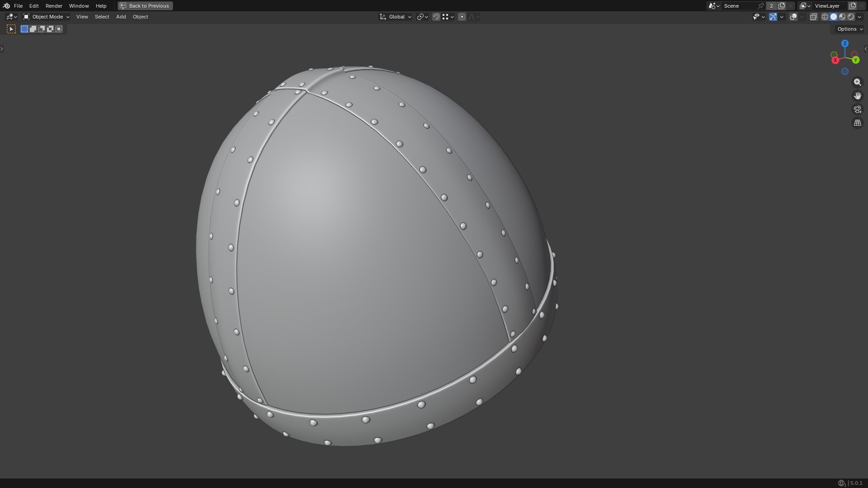Viewport: 868px width, 488px height.
Task: Select the Select Box tool icon
Action: (x=11, y=29)
